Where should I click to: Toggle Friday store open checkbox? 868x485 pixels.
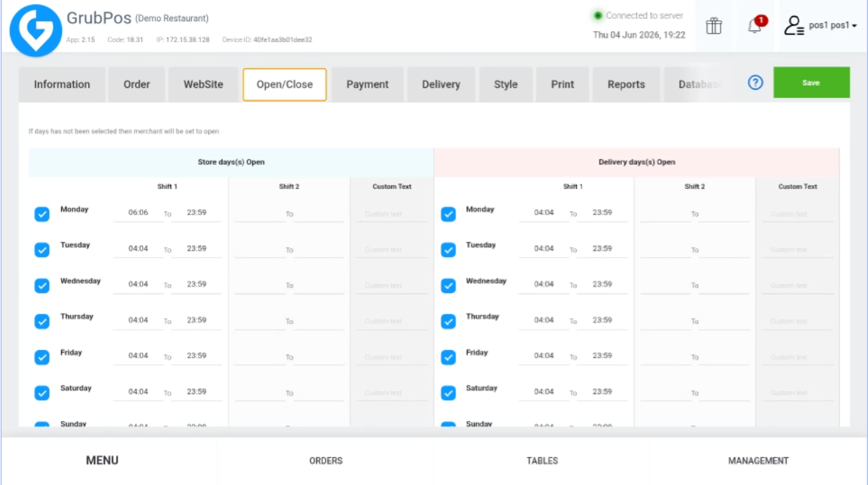click(42, 357)
